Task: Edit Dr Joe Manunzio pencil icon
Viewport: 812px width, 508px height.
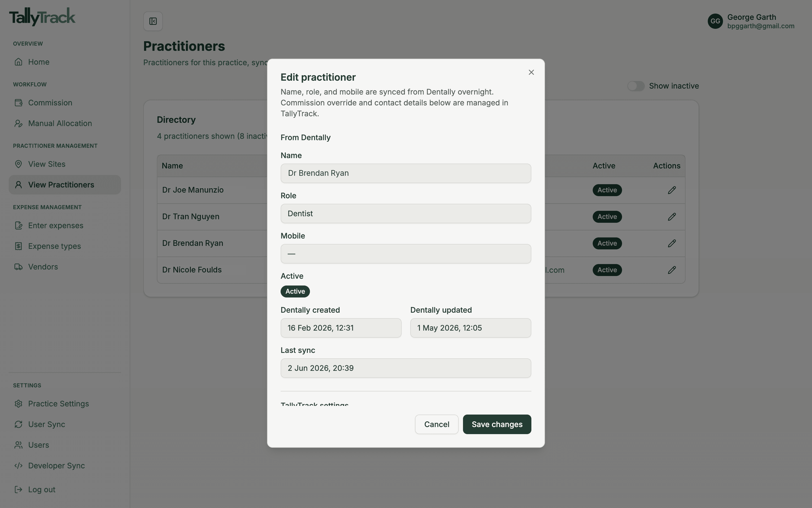Action: click(672, 190)
